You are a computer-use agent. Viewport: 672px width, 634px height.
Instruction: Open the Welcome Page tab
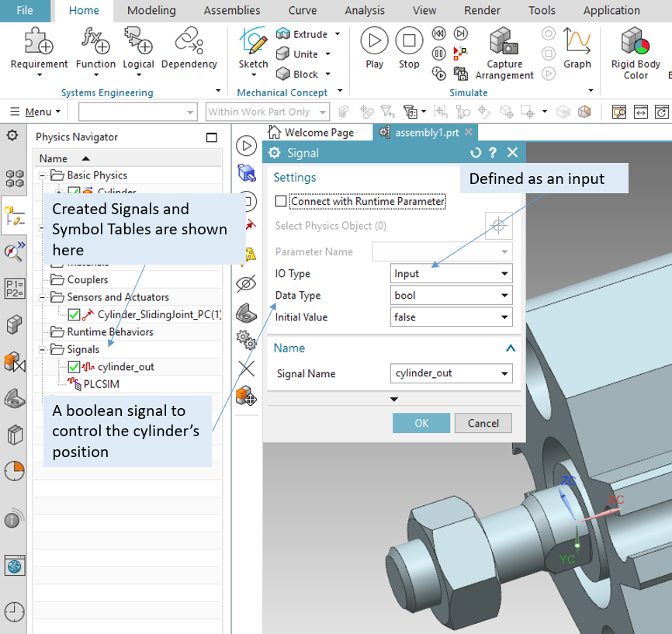pos(310,133)
